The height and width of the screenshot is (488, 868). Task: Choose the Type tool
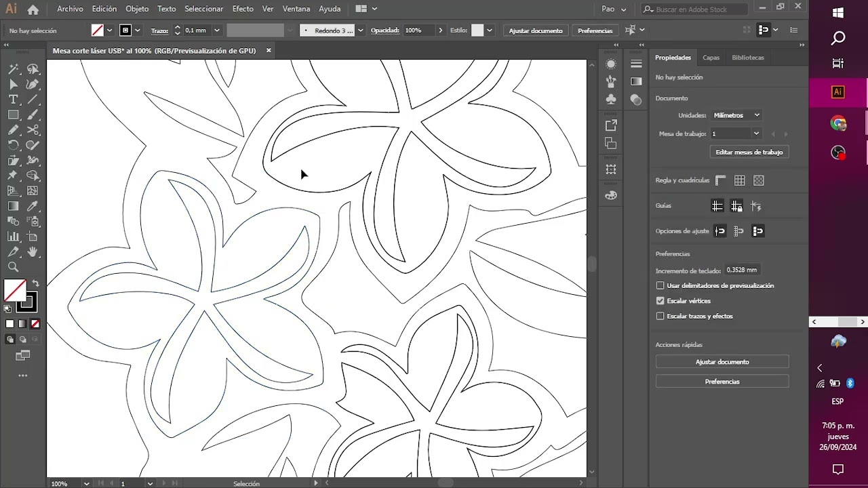click(x=13, y=100)
